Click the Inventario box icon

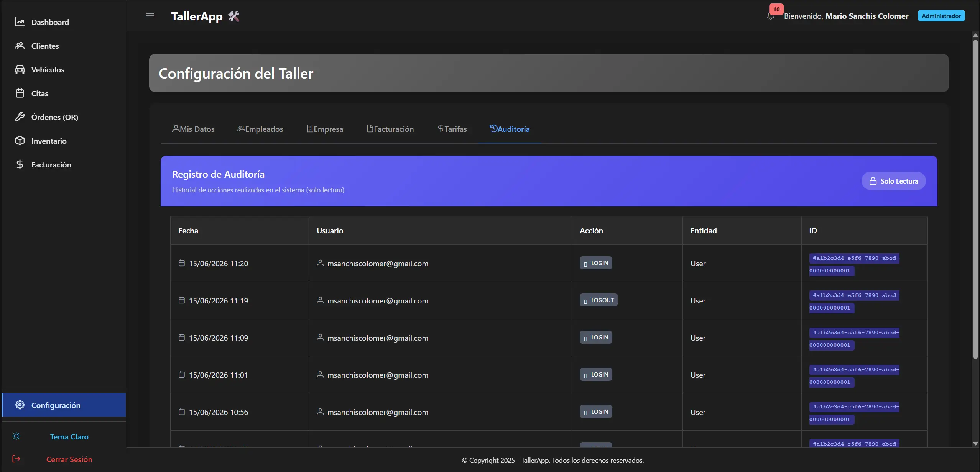pos(20,141)
